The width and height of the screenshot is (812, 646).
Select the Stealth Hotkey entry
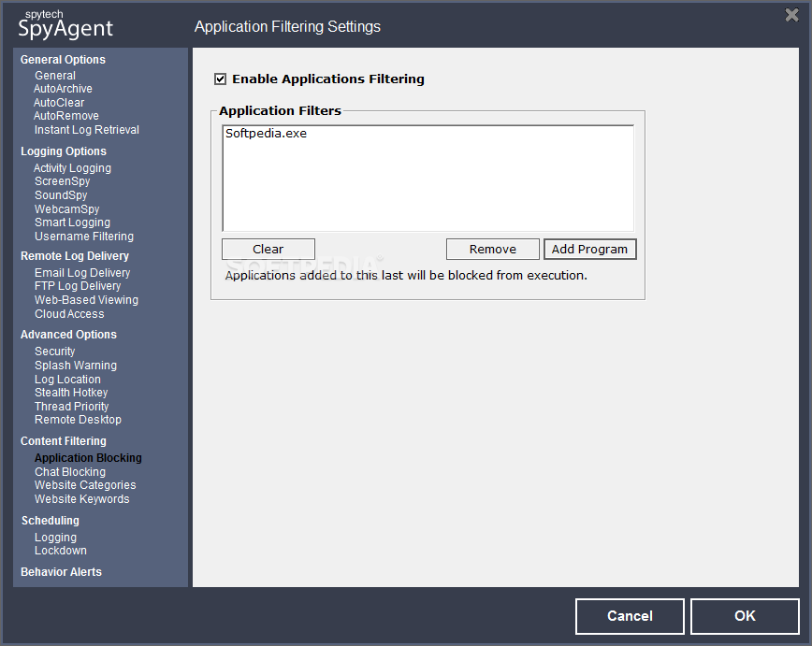(71, 393)
